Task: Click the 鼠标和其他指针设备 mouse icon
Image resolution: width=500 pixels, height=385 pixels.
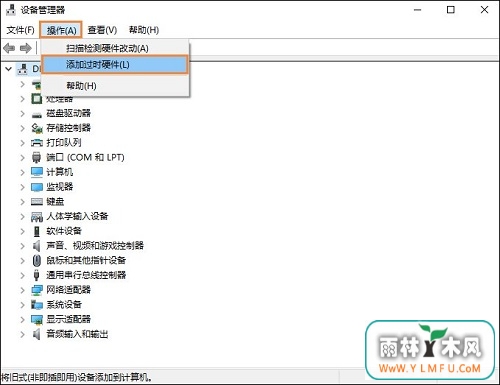Action: point(37,260)
